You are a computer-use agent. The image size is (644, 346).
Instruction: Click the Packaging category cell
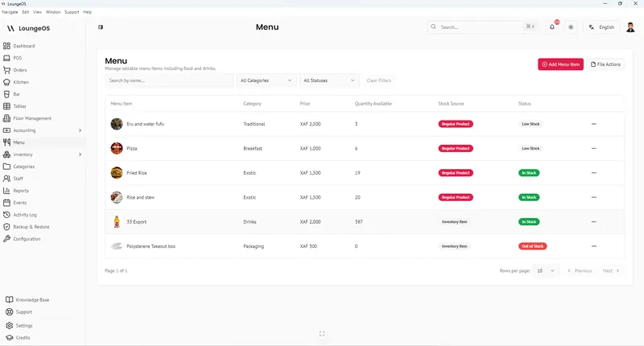click(254, 246)
